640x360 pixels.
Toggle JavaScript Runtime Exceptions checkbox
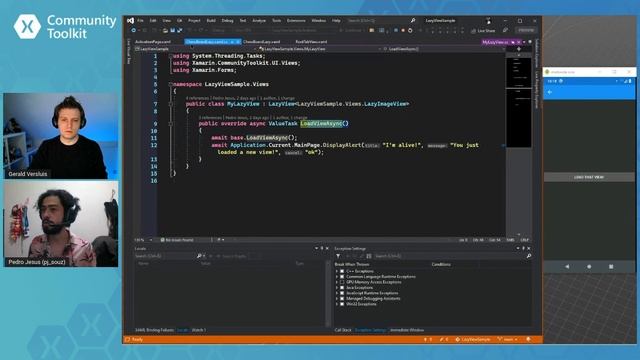coord(342,293)
